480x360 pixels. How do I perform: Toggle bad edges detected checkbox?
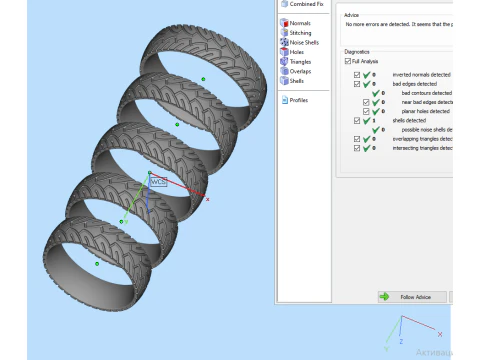coord(357,84)
